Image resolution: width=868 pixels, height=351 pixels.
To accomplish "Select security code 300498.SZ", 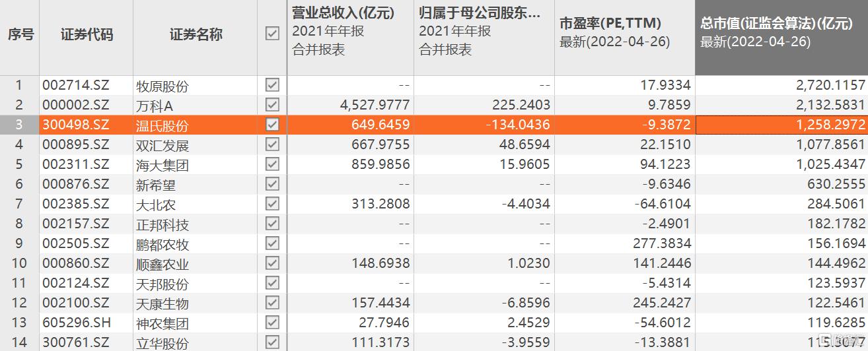I will click(x=76, y=125).
